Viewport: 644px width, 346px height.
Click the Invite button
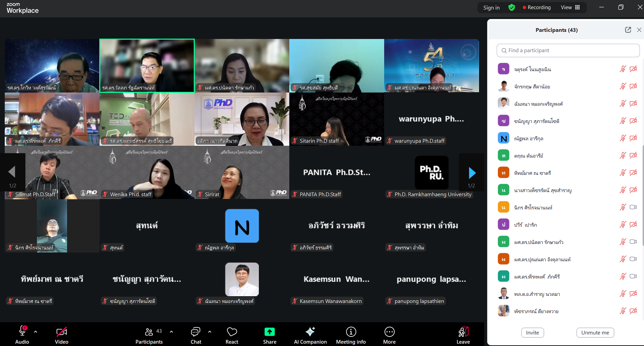pos(532,332)
